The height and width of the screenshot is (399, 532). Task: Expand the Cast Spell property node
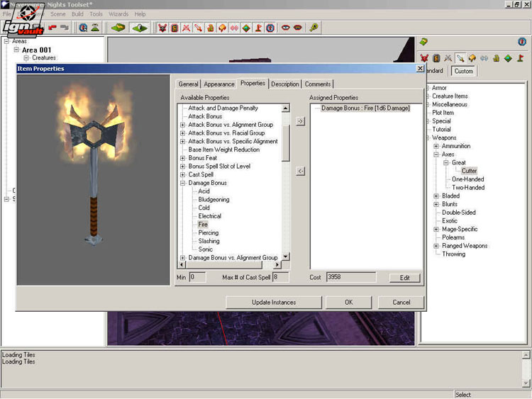pos(182,174)
